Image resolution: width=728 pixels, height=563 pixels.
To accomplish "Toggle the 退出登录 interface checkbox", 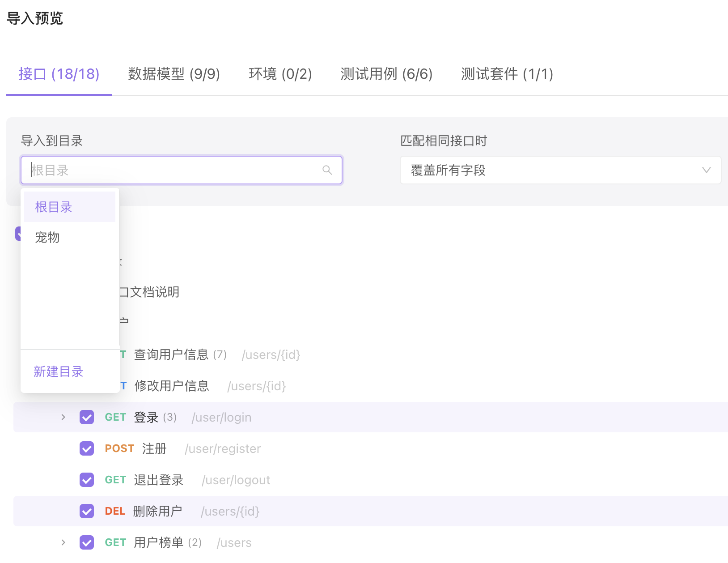I will 87,480.
